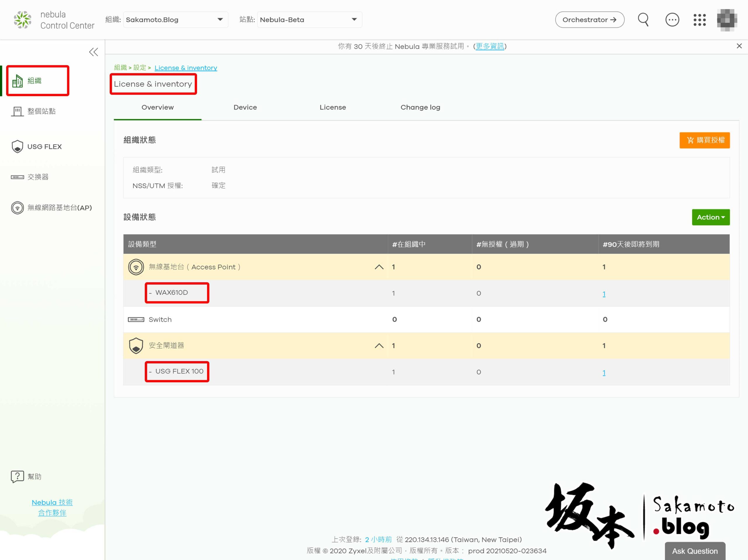The image size is (748, 560).
Task: Click the orange 購買授權 button
Action: tap(705, 140)
